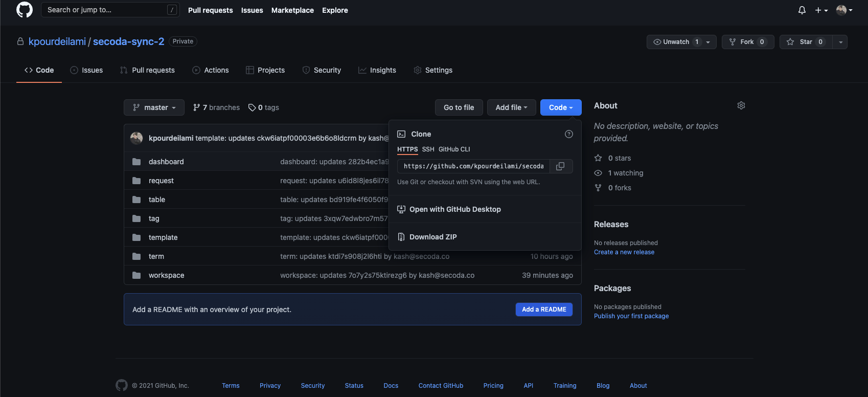The width and height of the screenshot is (868, 397).
Task: Click into the Search or jump to field
Action: click(x=105, y=10)
